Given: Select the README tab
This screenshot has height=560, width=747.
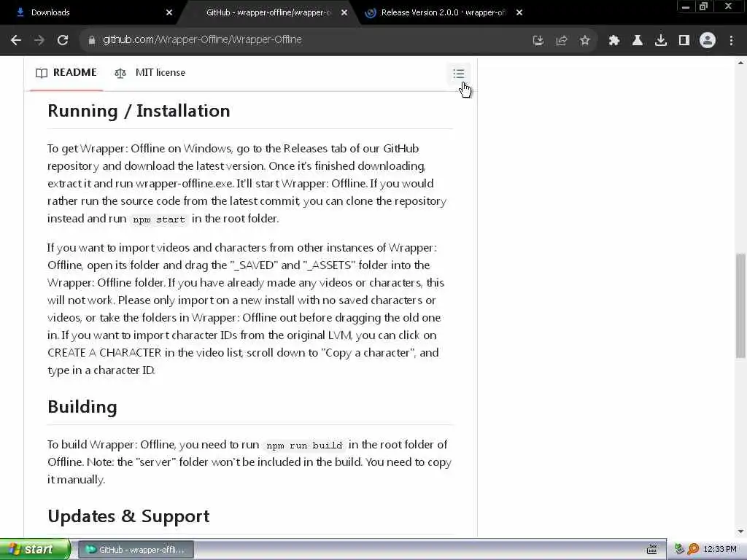Looking at the screenshot, I should pyautogui.click(x=66, y=73).
